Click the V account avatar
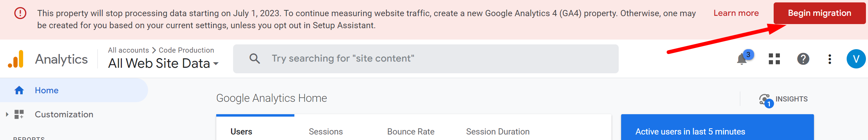This screenshot has height=140, width=868. (856, 59)
